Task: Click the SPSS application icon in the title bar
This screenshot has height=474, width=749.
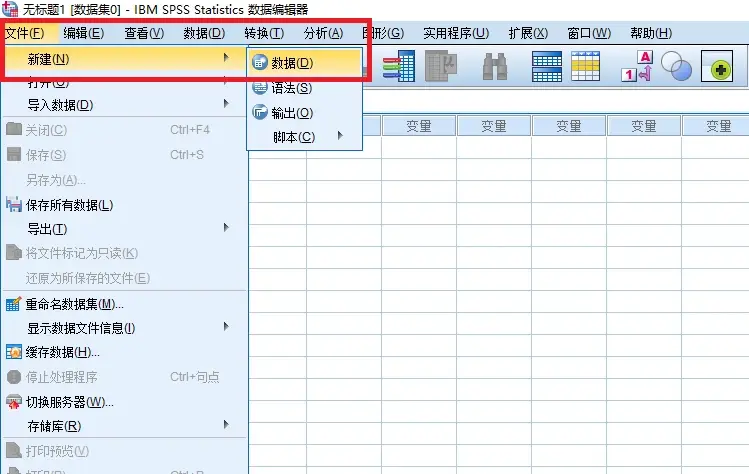Action: [x=10, y=9]
